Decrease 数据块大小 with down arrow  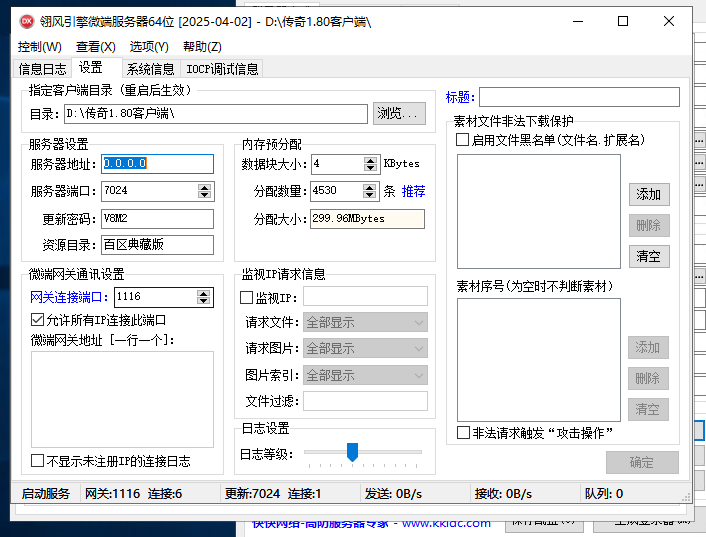click(370, 168)
